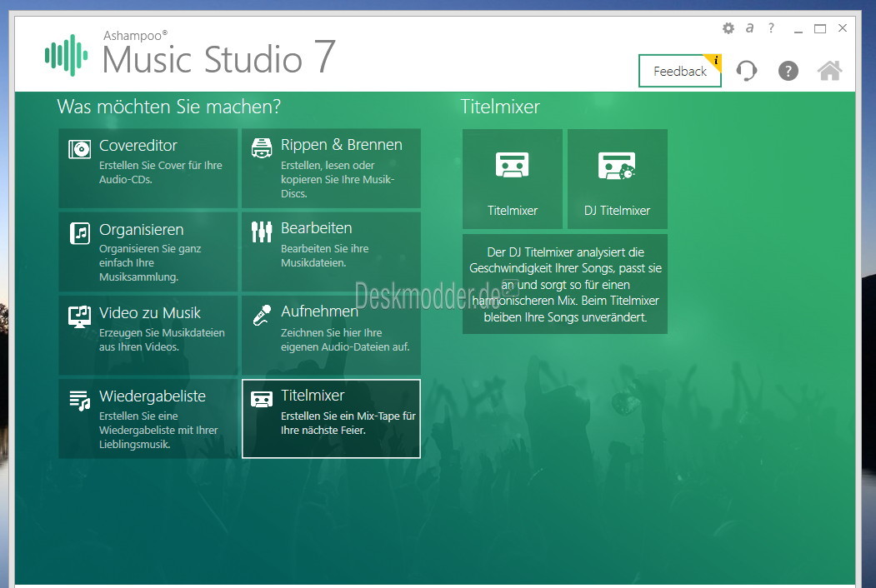Go to the start page with the house icon
The width and height of the screenshot is (876, 588).
coord(829,70)
